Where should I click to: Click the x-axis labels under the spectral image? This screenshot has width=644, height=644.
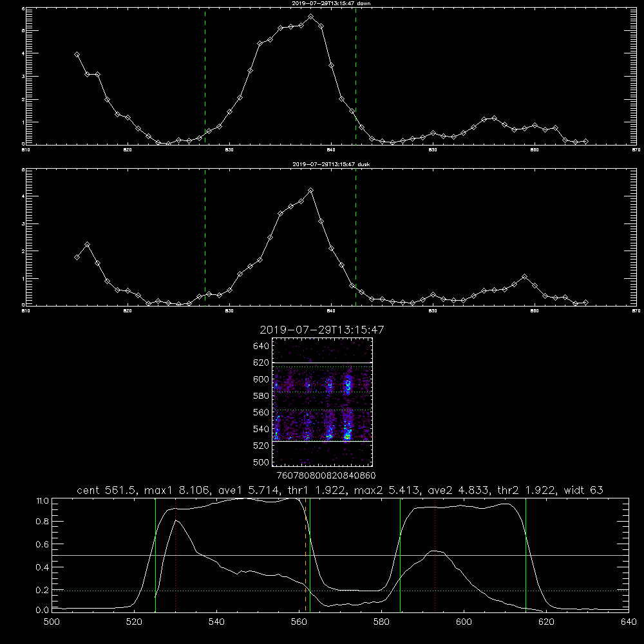pyautogui.click(x=327, y=475)
